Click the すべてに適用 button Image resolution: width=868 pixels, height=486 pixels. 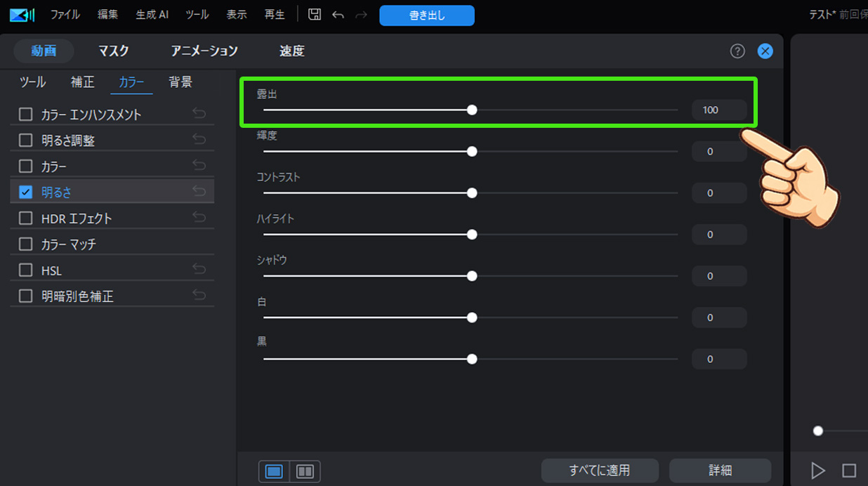click(600, 471)
